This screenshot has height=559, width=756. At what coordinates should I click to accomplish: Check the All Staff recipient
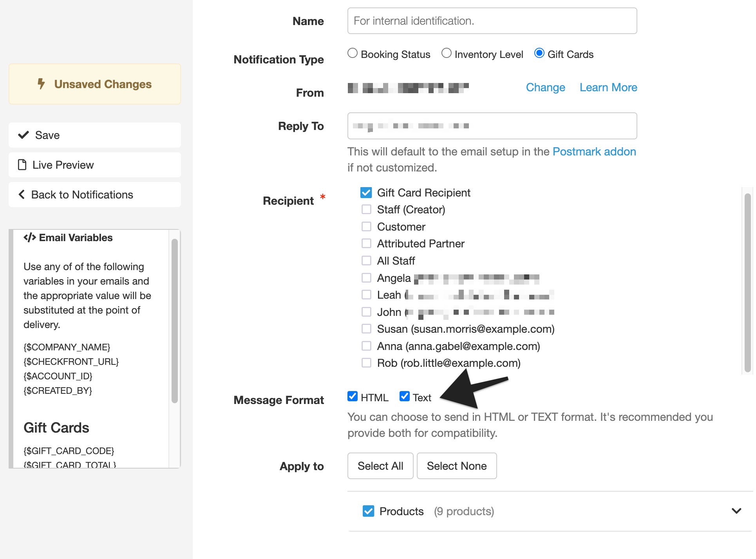click(366, 261)
